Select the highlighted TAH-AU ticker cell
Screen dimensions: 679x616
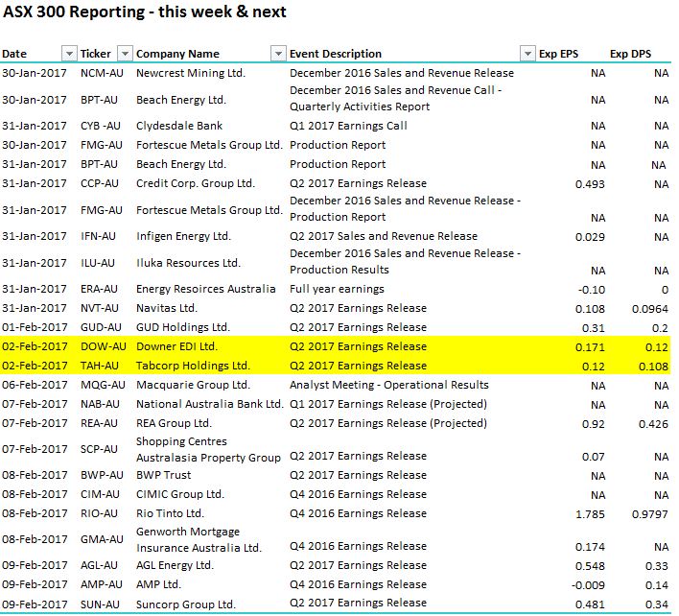(100, 366)
